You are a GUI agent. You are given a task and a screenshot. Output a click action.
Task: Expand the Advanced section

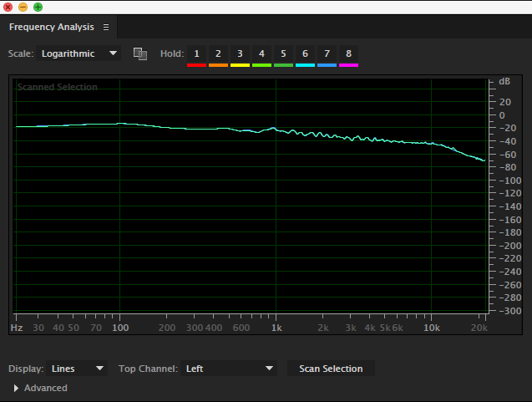point(16,388)
